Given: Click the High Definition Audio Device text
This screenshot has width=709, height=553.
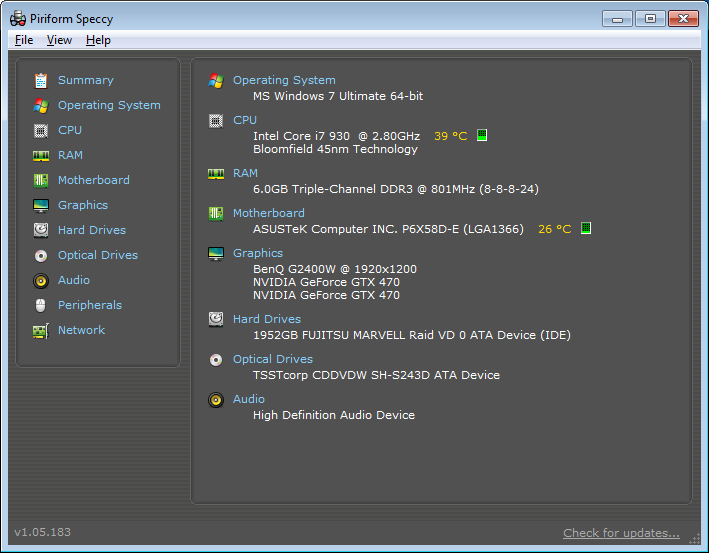Looking at the screenshot, I should click(334, 416).
